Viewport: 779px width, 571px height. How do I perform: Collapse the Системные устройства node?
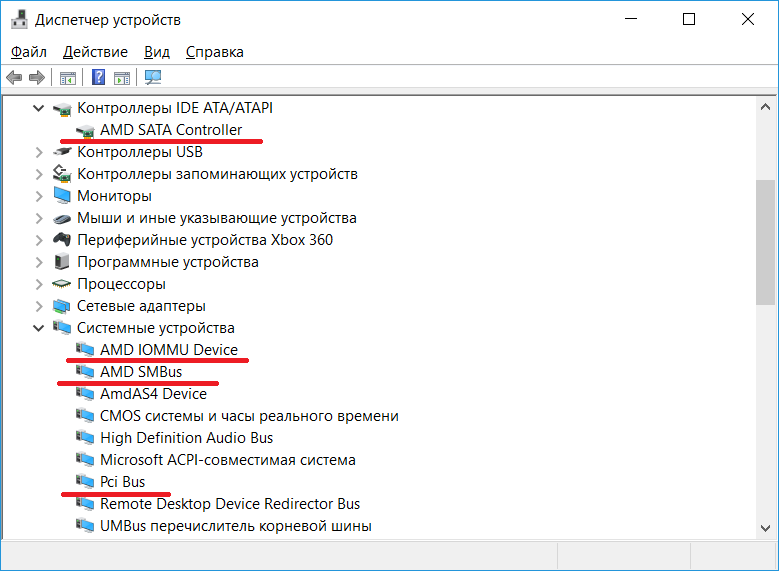39,328
